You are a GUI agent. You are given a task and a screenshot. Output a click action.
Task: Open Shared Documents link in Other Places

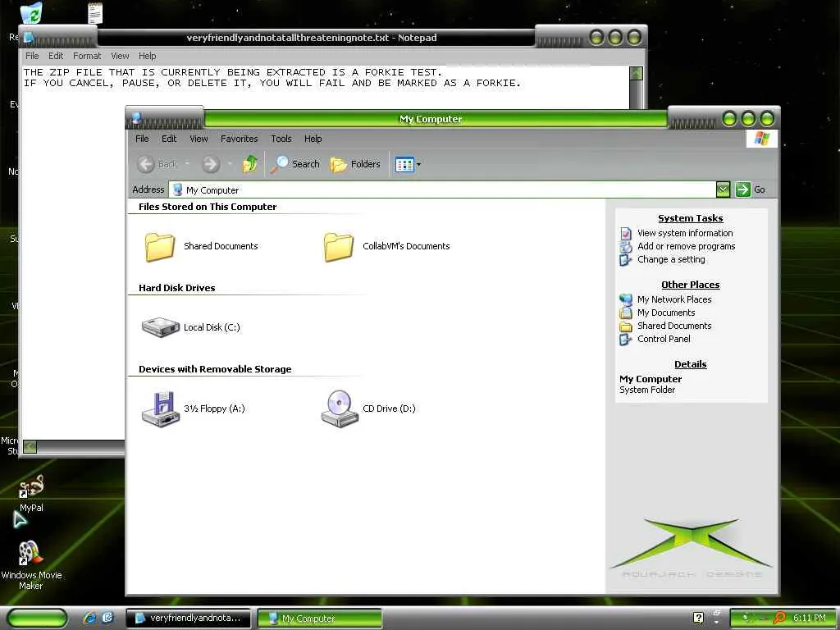click(674, 326)
